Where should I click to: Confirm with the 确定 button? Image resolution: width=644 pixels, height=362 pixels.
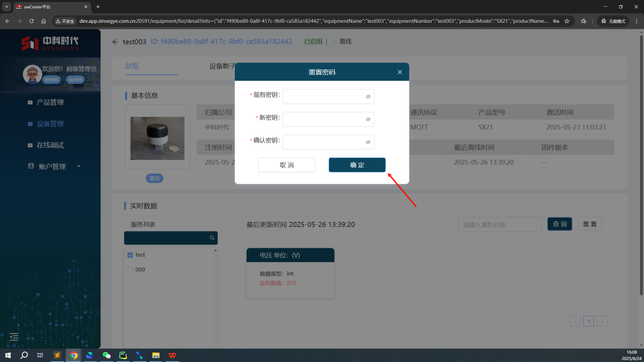pos(357,165)
